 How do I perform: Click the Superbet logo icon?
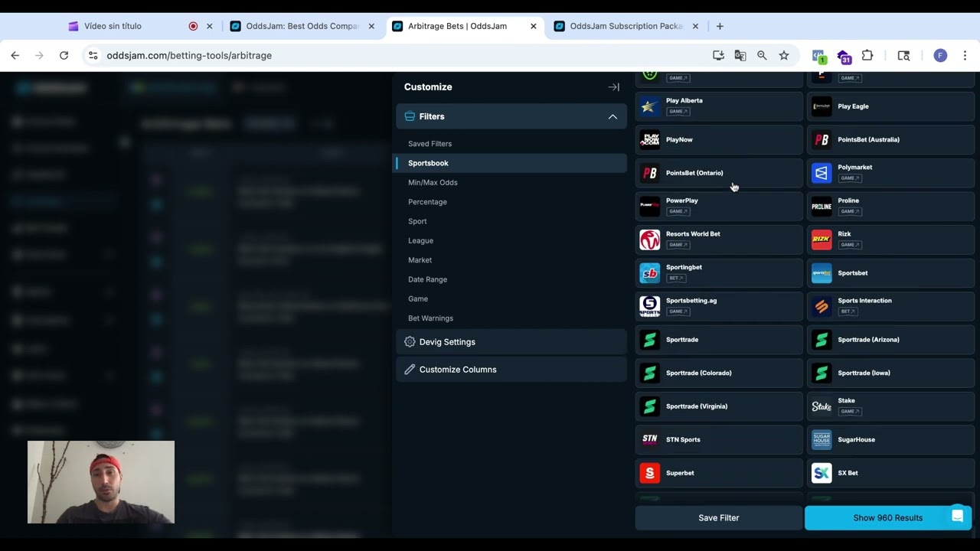[x=649, y=473]
